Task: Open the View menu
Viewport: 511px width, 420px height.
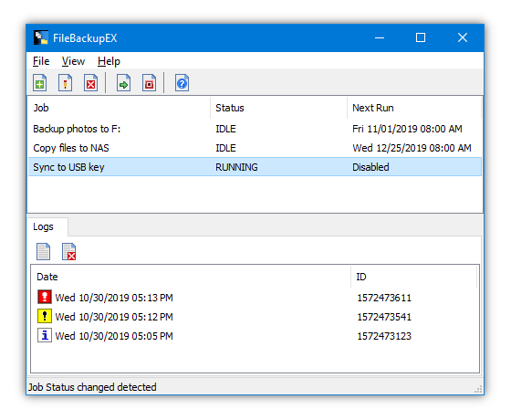Action: pos(73,61)
